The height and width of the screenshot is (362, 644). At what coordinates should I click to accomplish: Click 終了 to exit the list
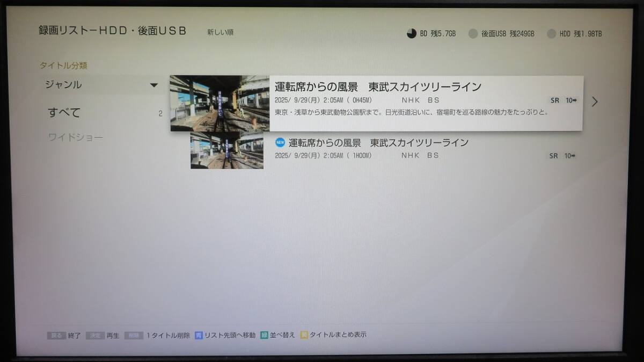pos(74,335)
